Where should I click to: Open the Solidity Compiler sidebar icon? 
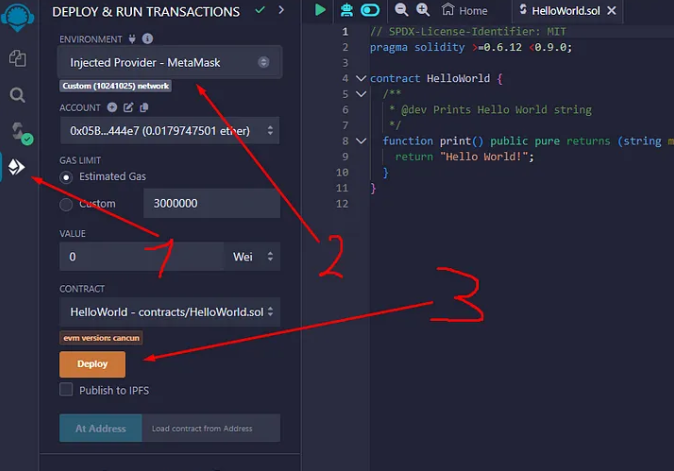(21, 133)
